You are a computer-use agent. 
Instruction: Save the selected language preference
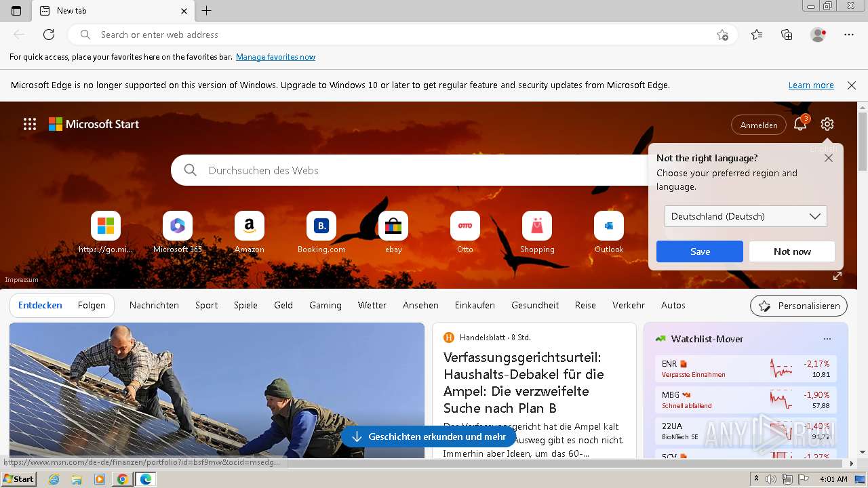click(x=700, y=251)
